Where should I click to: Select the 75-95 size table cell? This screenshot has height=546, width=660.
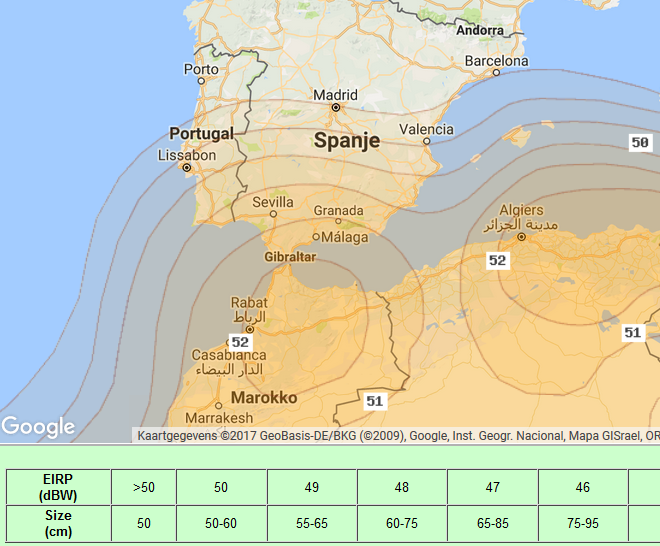click(583, 523)
